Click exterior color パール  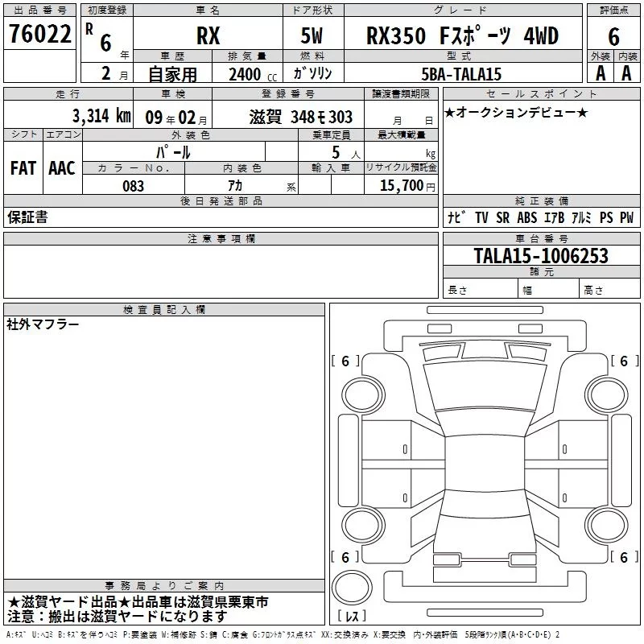click(173, 152)
